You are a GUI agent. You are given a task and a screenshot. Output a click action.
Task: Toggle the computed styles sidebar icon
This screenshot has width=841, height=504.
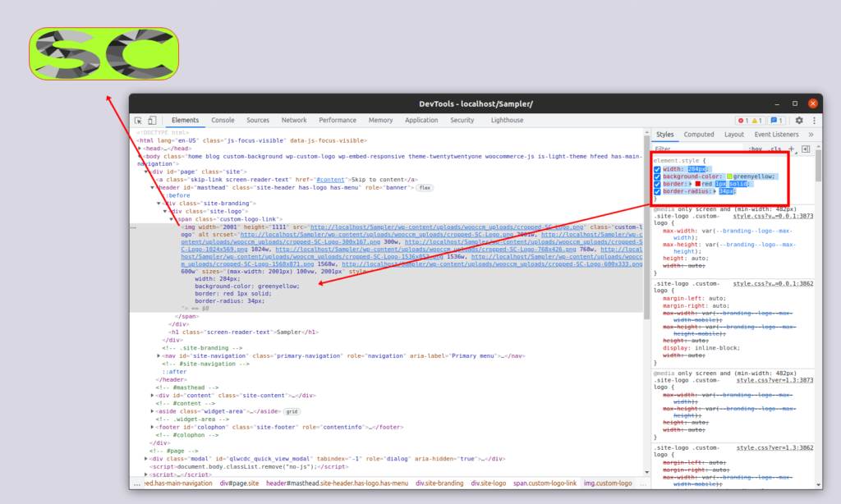coord(806,149)
